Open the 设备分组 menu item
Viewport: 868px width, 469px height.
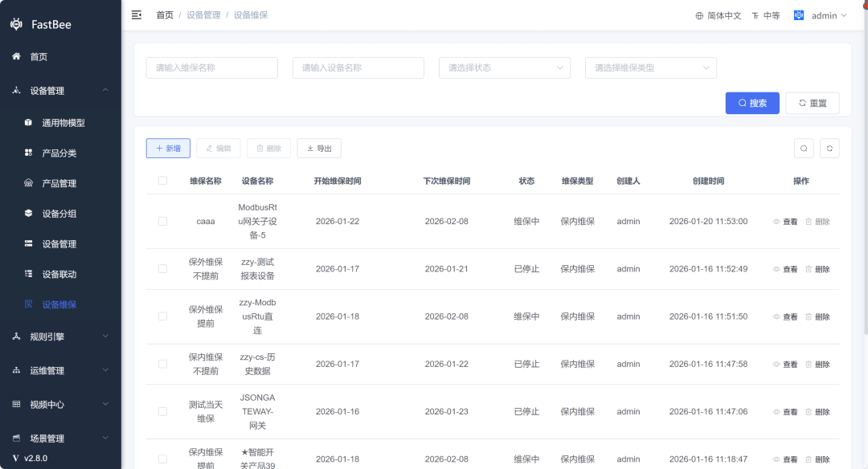point(61,213)
